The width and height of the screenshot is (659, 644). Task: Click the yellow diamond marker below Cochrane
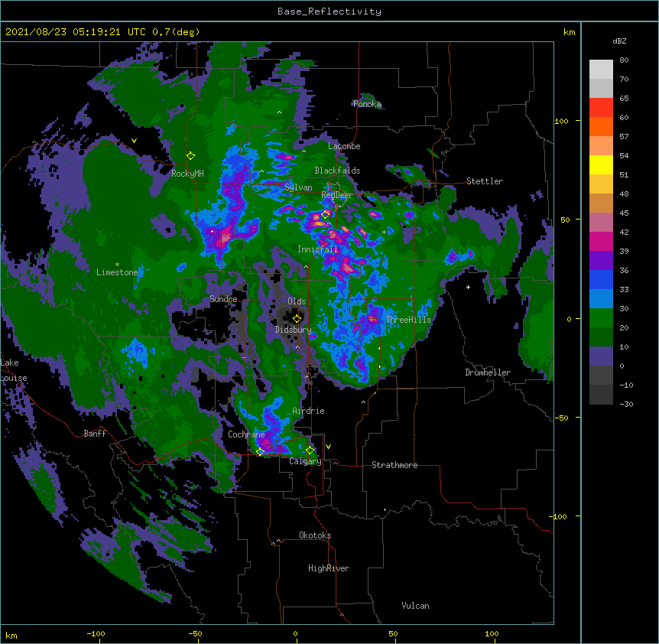click(260, 451)
